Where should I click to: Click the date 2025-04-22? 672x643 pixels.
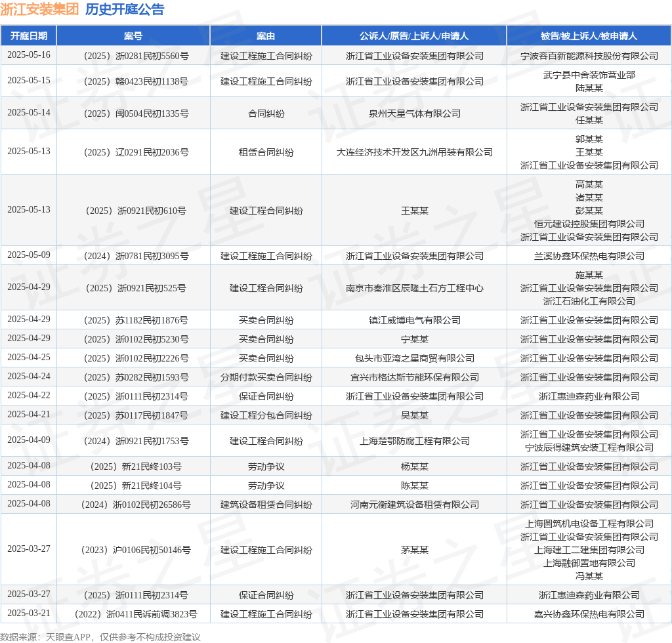29,396
